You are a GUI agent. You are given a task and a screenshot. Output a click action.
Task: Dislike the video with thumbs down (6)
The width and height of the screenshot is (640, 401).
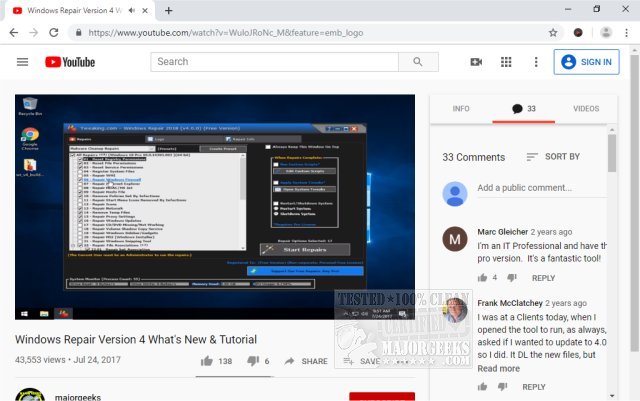[253, 361]
